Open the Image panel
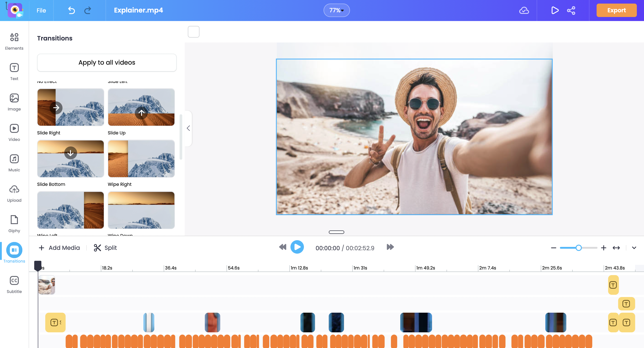Screen dimensions: 644x348 pyautogui.click(x=14, y=102)
